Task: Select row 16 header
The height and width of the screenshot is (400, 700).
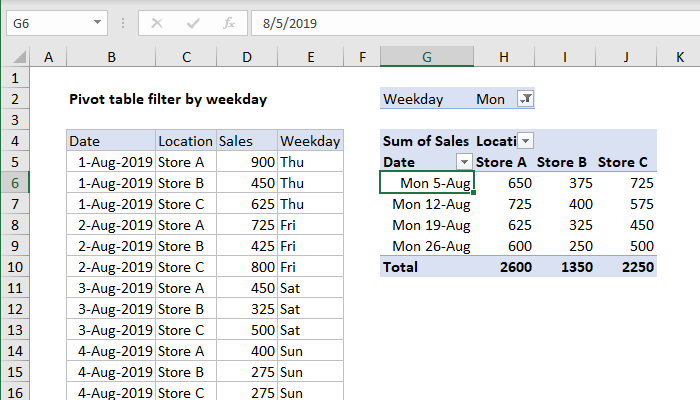Action: pos(15,393)
